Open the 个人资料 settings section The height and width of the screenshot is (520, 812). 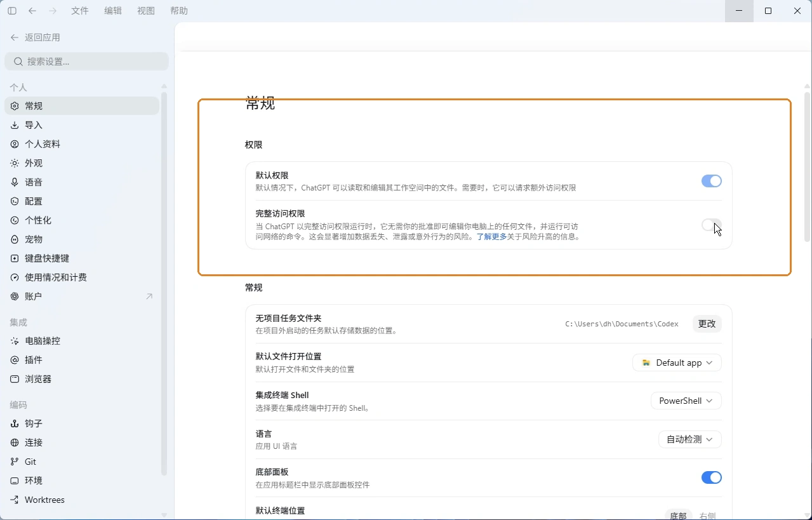click(82, 144)
